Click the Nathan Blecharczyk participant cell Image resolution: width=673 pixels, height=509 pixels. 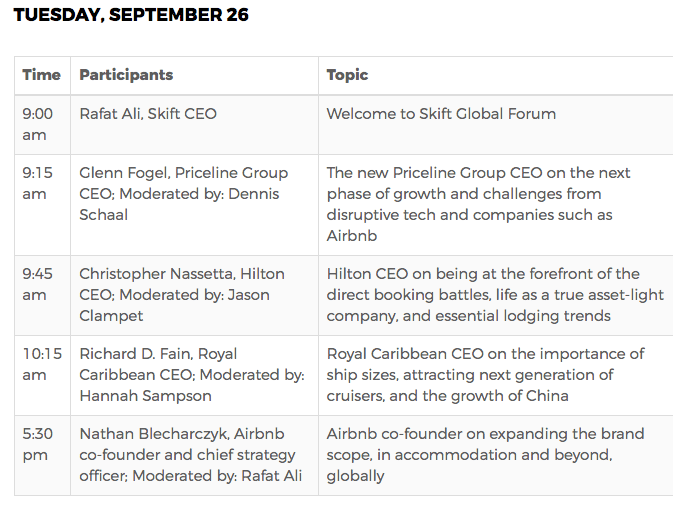pyautogui.click(x=190, y=454)
